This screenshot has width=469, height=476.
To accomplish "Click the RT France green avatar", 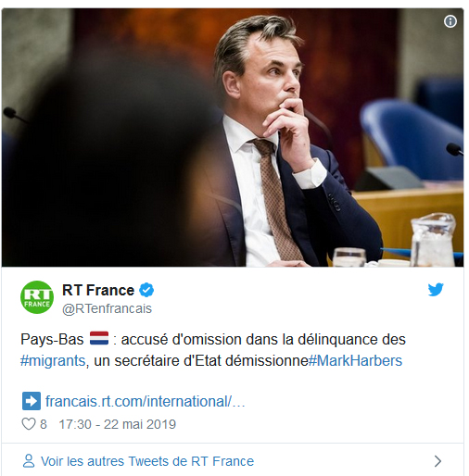I will click(x=37, y=297).
